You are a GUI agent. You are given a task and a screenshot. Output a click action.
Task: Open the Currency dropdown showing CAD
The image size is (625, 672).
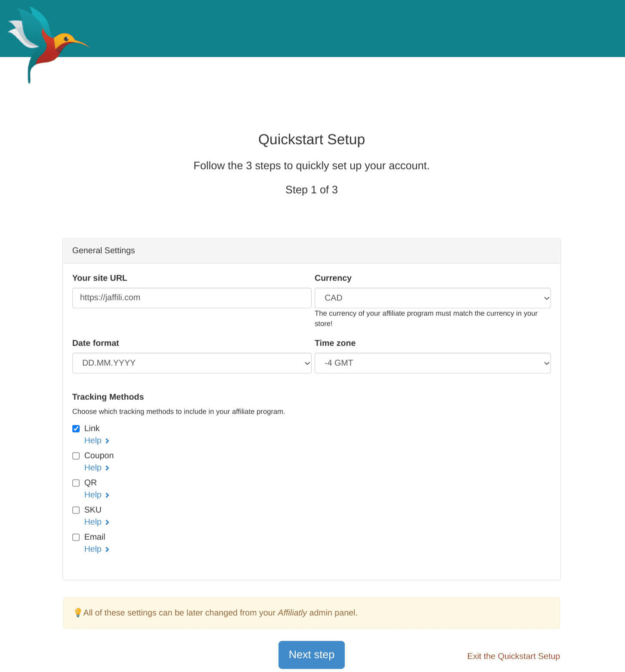tap(432, 298)
